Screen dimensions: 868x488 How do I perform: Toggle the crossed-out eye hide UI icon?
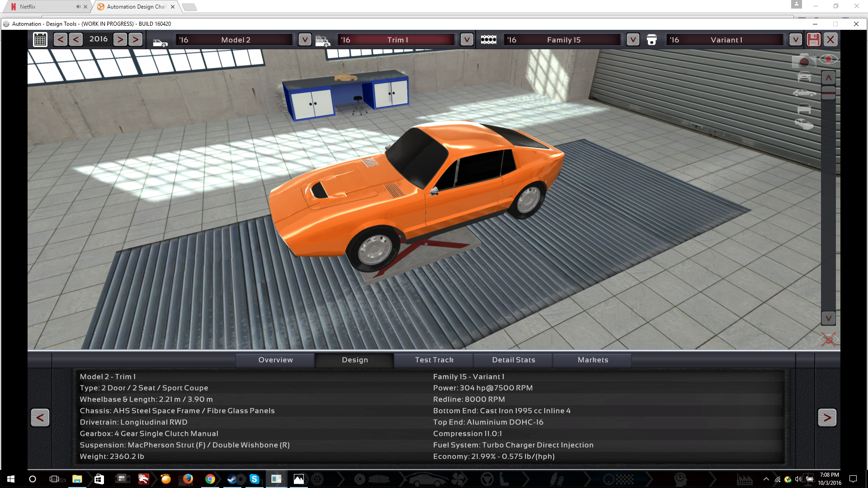click(x=828, y=339)
